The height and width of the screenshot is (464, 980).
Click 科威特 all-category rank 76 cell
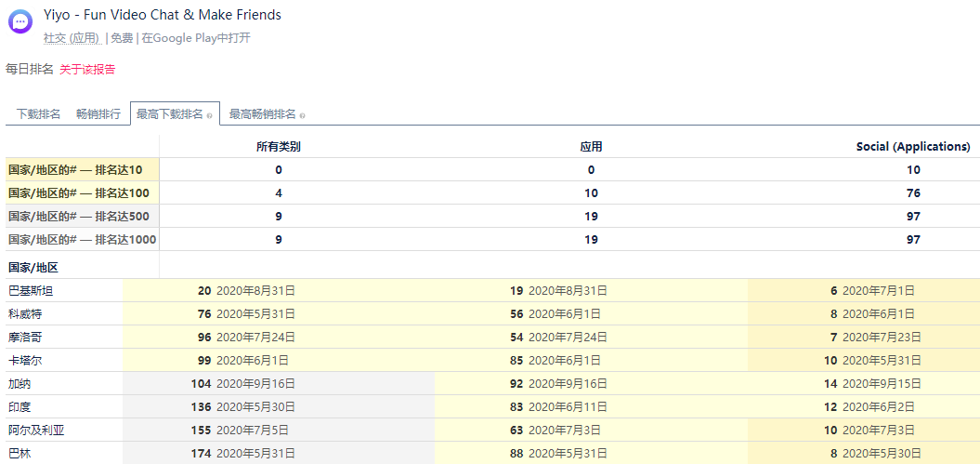pyautogui.click(x=279, y=314)
